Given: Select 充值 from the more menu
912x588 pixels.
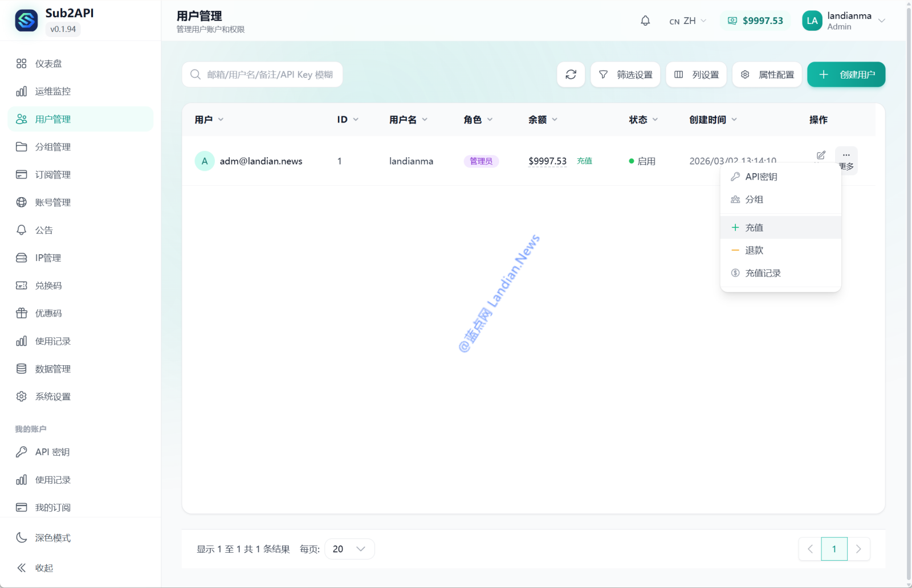Looking at the screenshot, I should click(754, 227).
